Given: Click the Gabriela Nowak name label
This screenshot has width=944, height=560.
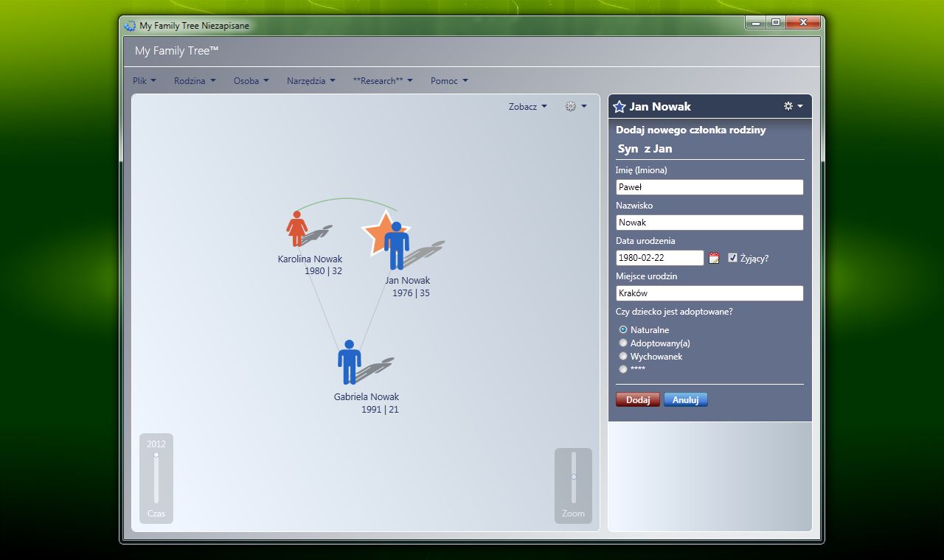Looking at the screenshot, I should [x=367, y=396].
